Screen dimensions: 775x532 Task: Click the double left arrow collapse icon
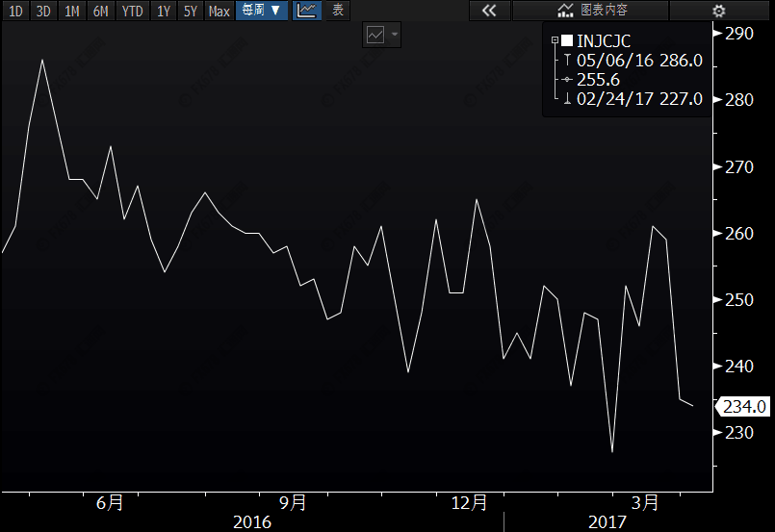[x=489, y=11]
